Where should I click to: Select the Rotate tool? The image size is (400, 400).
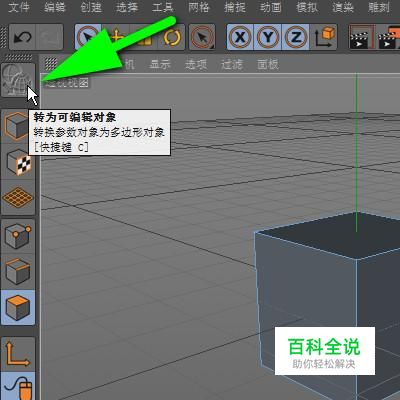coord(172,37)
